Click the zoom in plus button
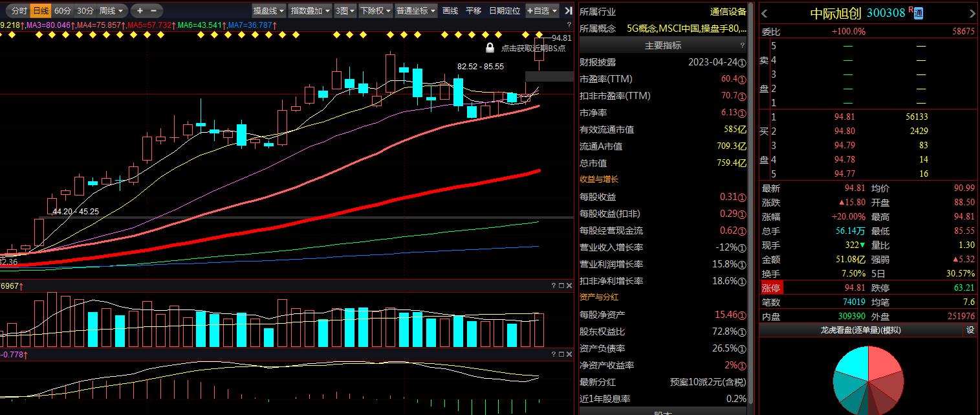980x415 pixels. 140,10
